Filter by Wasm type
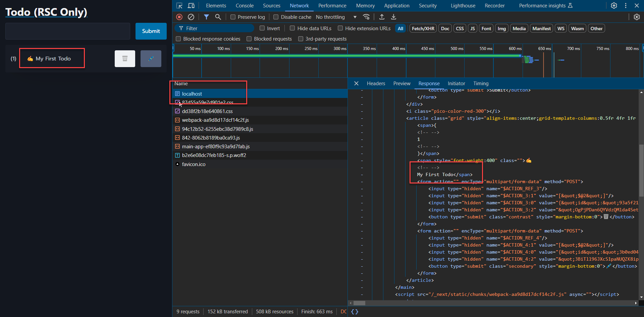Viewport: 644px width, 317px height. tap(577, 29)
